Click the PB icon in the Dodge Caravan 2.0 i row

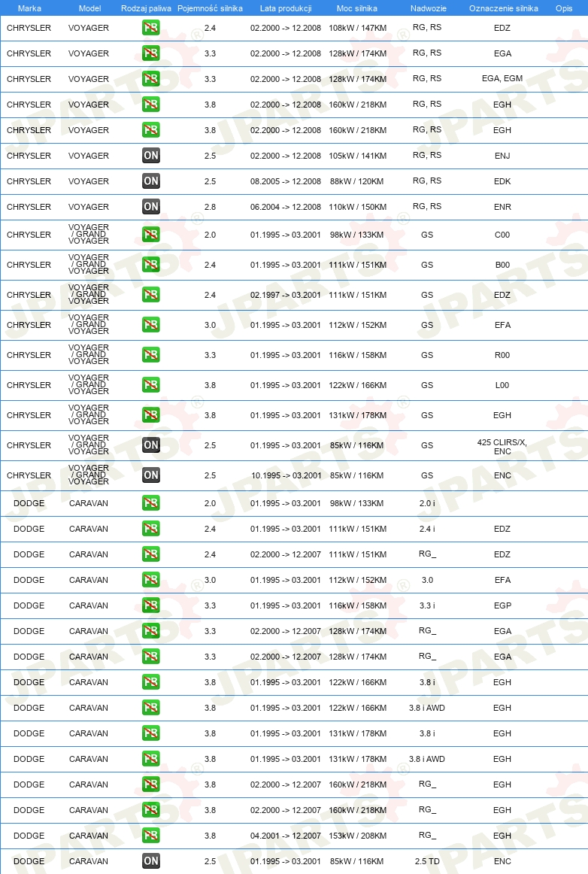151,503
